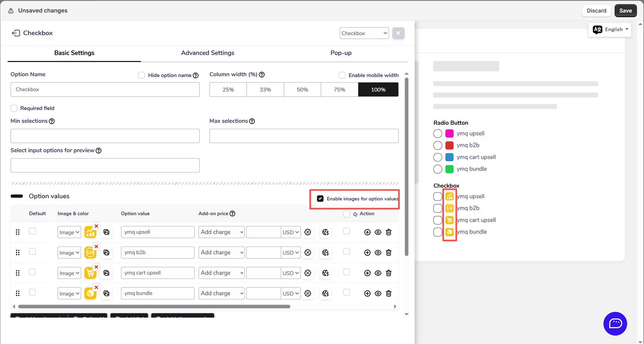Open the chat support bubble

(615, 324)
